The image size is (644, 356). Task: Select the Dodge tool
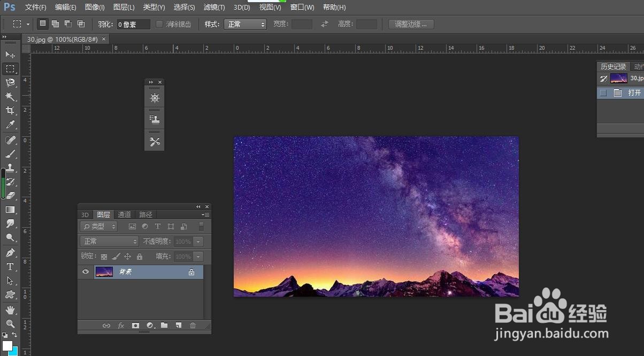[x=10, y=237]
